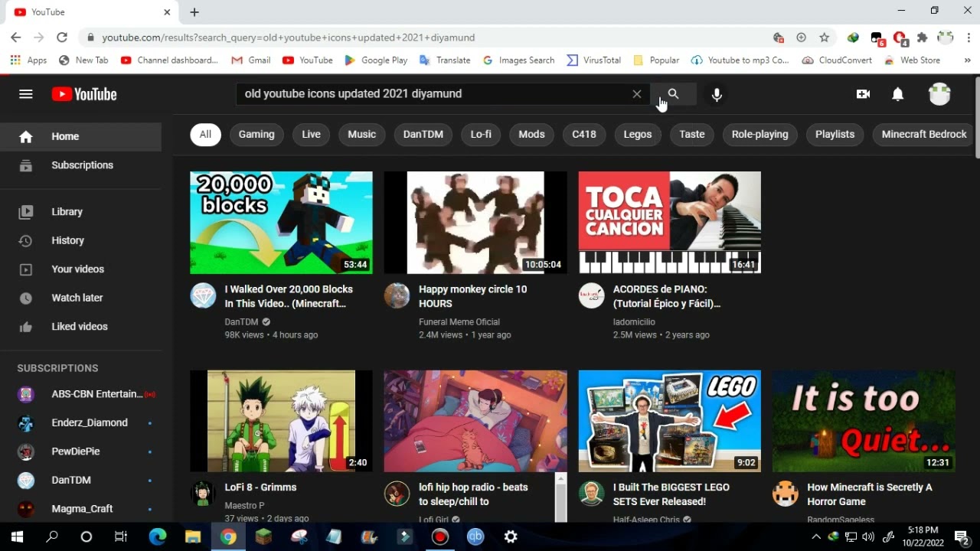Filter by Mods chip
980x551 pixels.
pyautogui.click(x=531, y=134)
